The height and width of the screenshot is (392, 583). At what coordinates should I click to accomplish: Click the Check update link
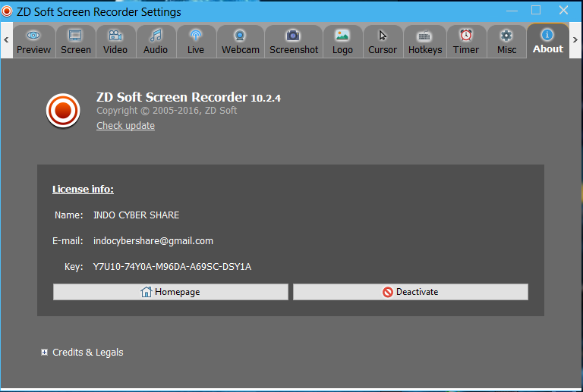(126, 125)
